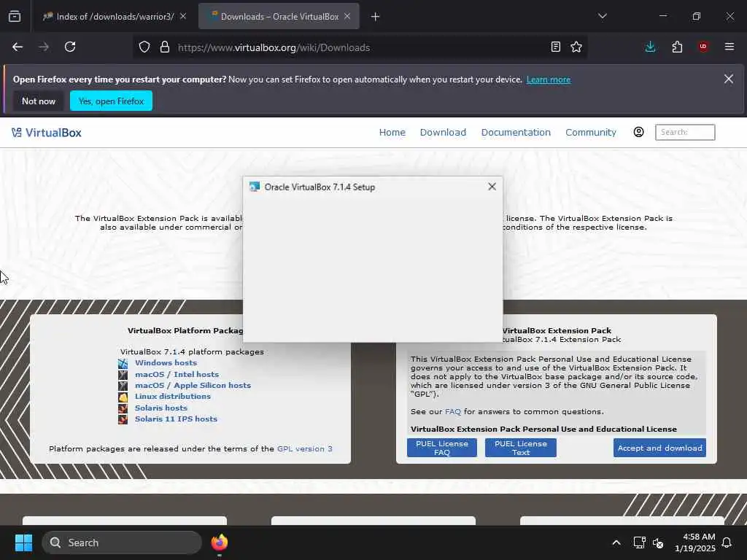Dismiss the Firefox startup notification bar
Screen dimensions: 747x560
click(729, 79)
